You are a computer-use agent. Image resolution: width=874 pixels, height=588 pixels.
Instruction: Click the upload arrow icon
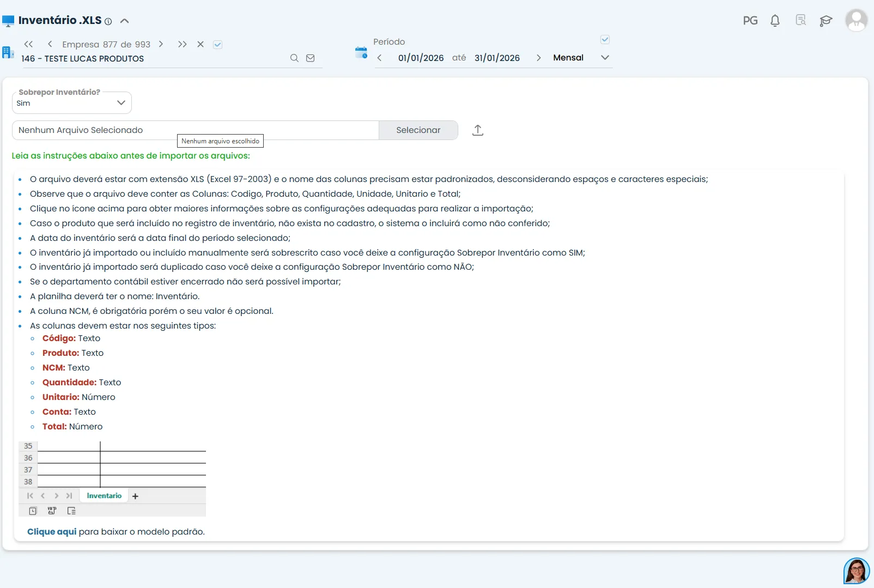(478, 130)
